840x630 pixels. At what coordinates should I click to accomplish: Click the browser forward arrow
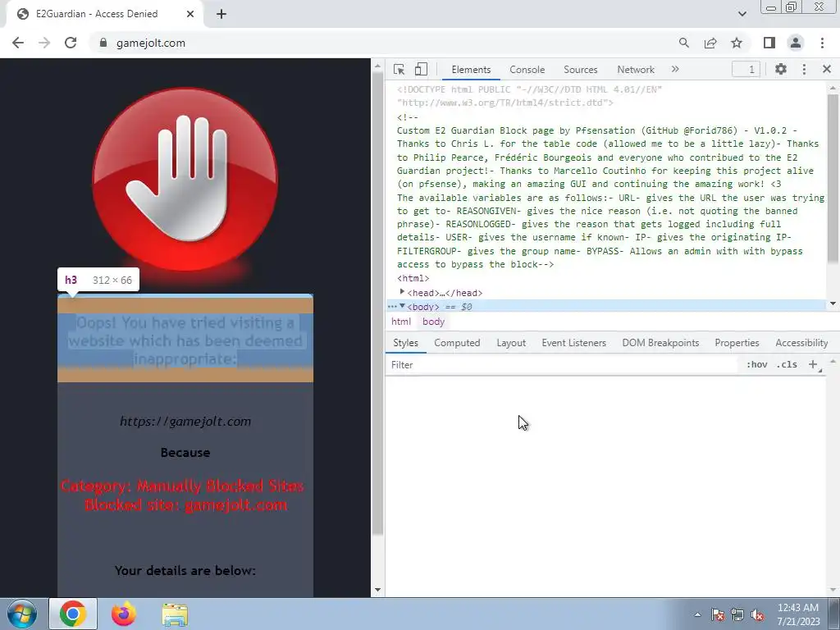click(44, 43)
